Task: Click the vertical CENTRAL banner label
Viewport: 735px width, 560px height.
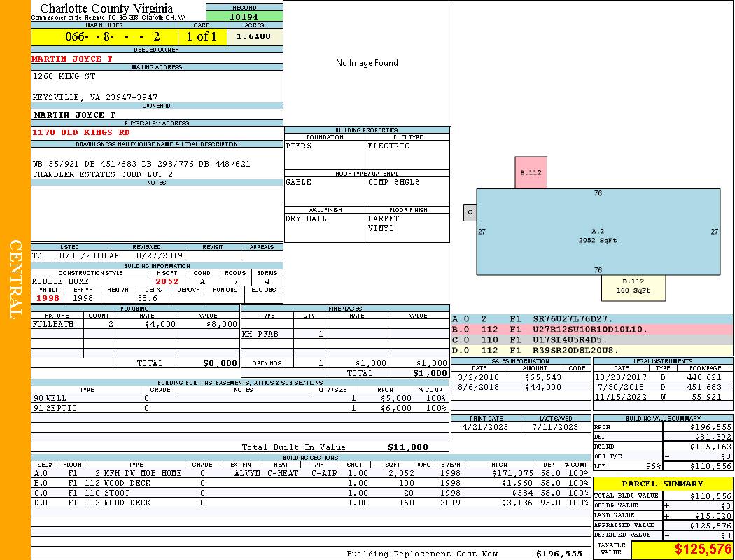Action: coord(15,280)
